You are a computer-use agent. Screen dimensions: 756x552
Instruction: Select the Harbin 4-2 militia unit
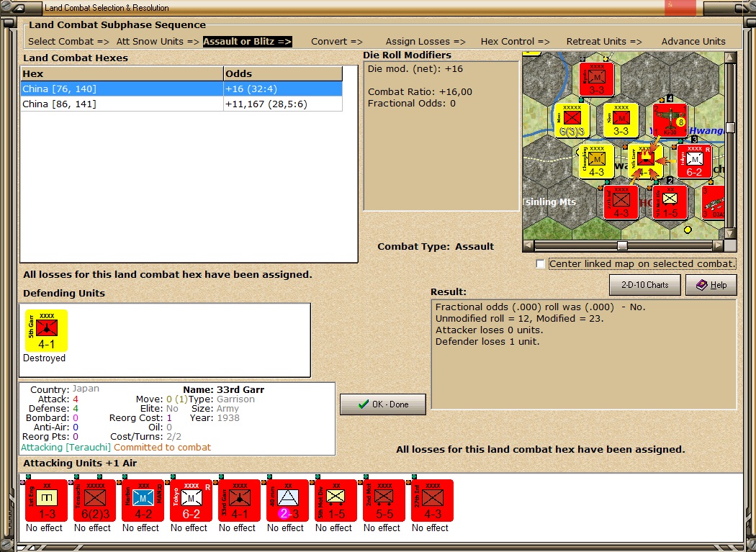click(x=143, y=500)
